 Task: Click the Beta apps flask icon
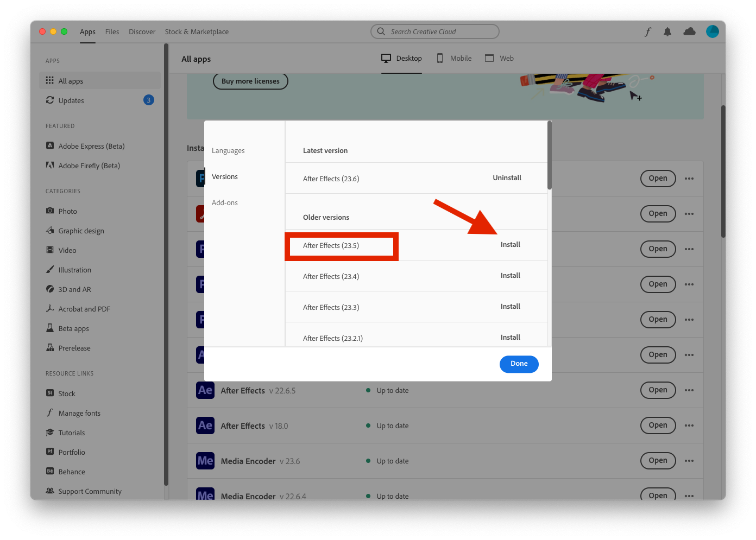coord(50,328)
